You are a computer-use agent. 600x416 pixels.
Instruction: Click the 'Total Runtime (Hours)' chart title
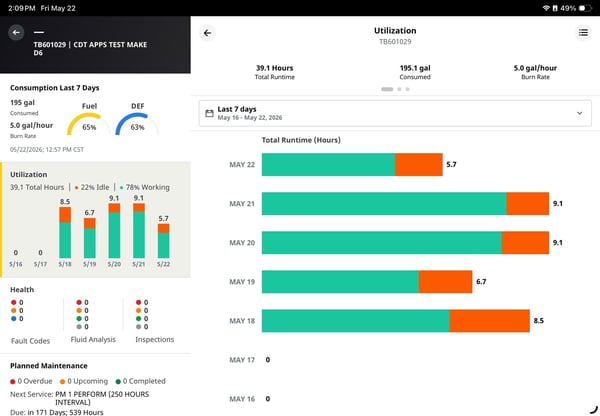[x=301, y=140]
